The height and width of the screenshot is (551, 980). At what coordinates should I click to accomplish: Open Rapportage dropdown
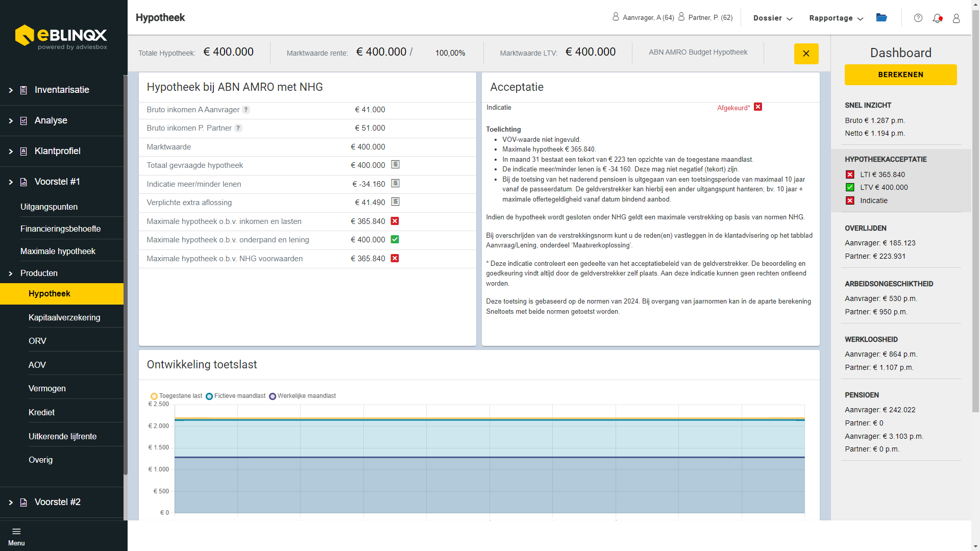point(836,18)
